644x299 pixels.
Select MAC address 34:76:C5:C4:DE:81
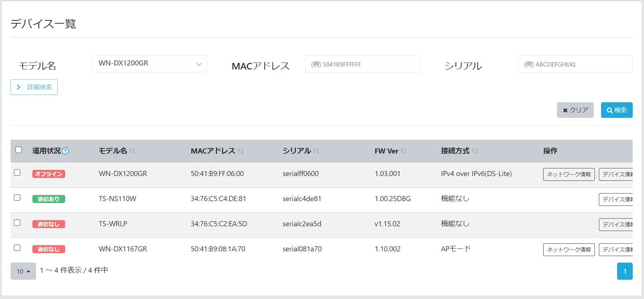tap(218, 199)
